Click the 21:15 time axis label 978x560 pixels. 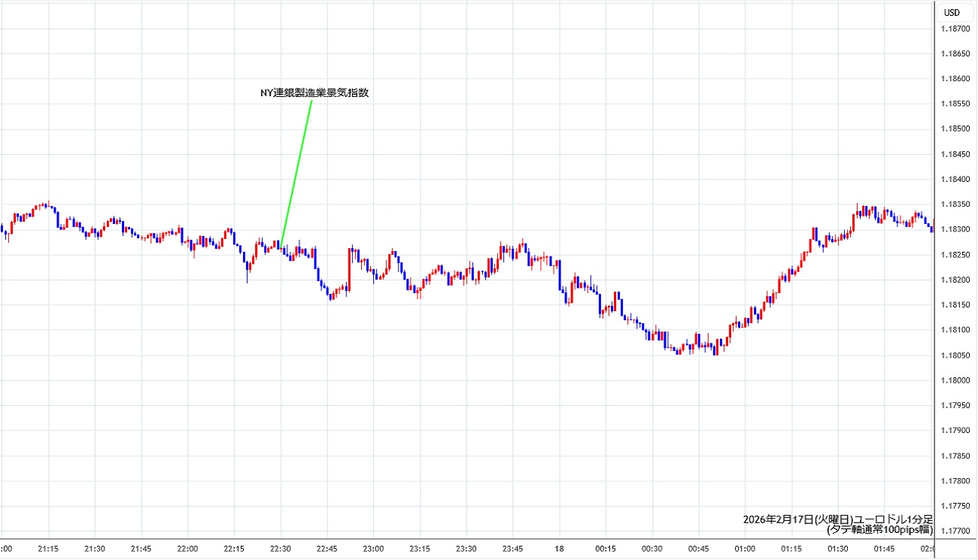point(48,548)
